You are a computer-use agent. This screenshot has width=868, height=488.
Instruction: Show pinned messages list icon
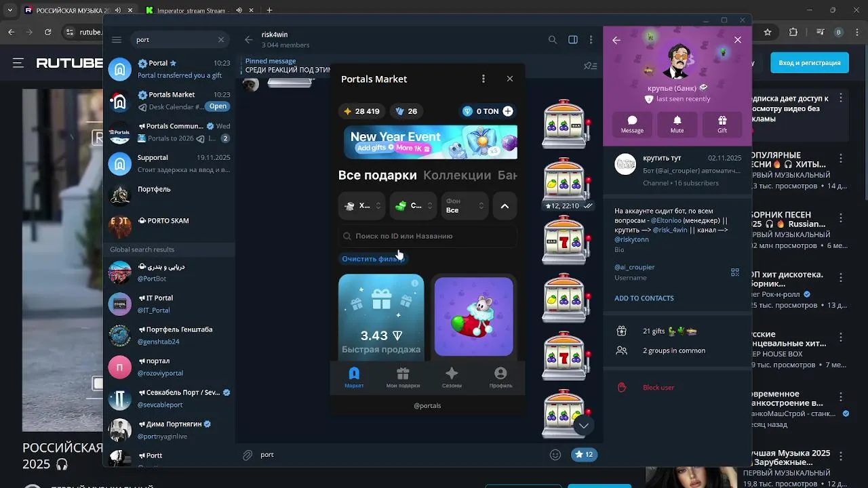point(591,66)
